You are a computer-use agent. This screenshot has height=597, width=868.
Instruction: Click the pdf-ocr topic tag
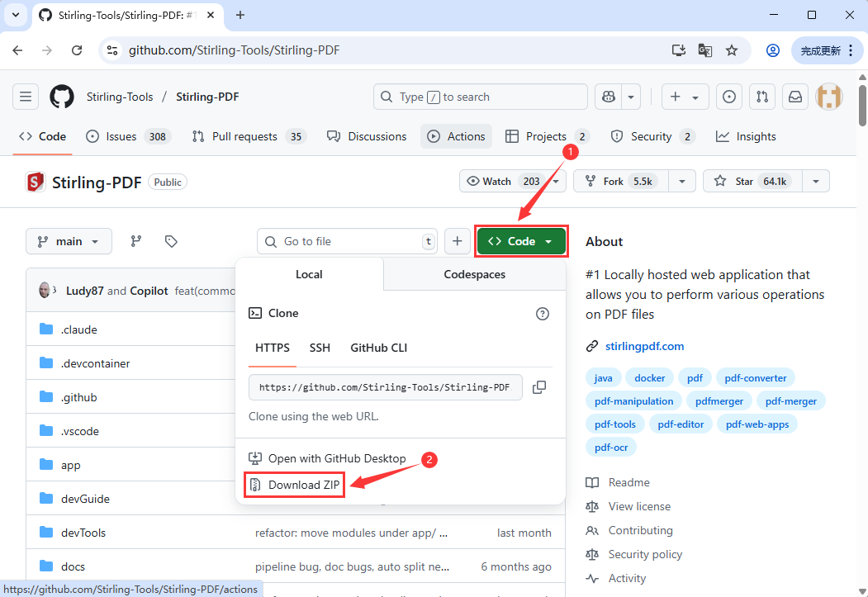(610, 447)
